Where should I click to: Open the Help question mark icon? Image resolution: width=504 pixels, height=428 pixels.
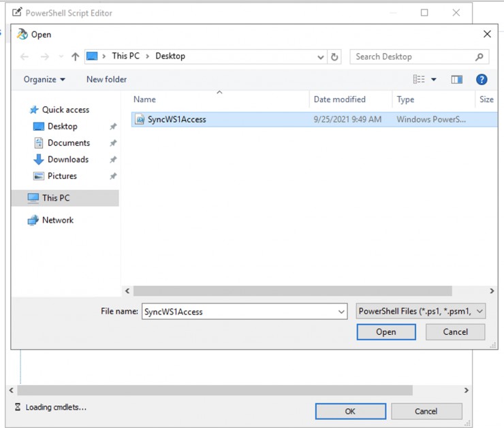(482, 80)
